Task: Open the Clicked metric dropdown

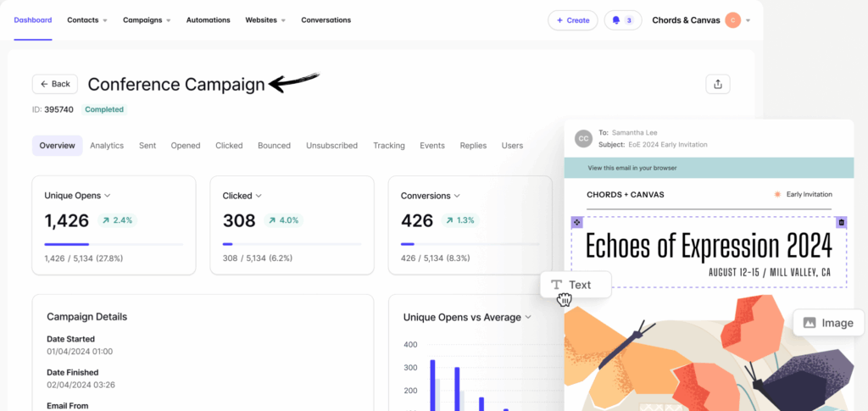Action: point(259,195)
